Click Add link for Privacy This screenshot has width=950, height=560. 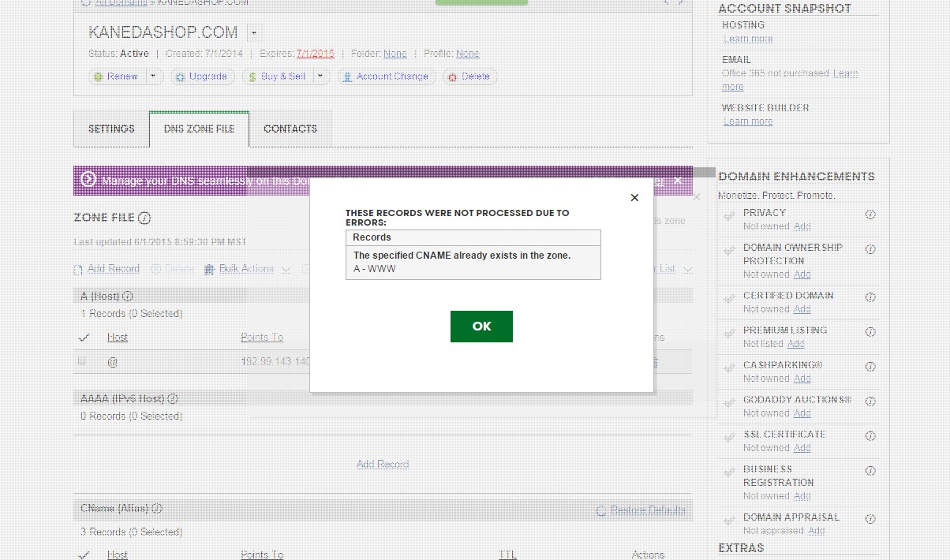coord(802,226)
